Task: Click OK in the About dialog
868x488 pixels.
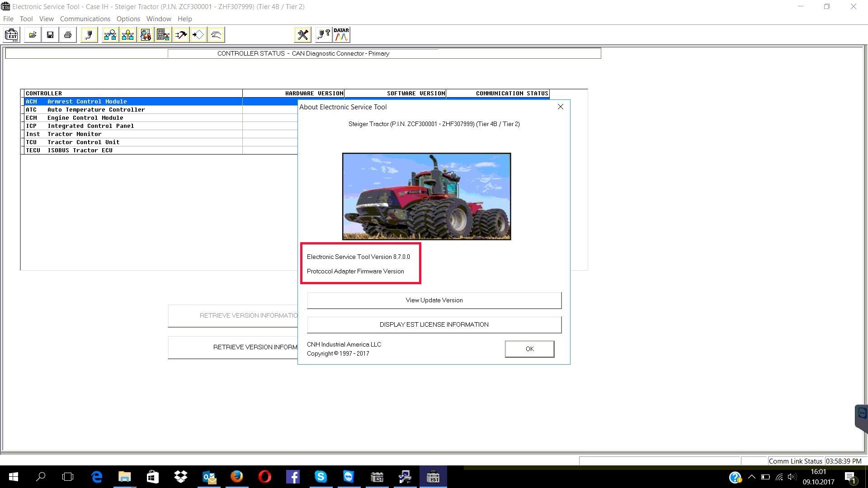Action: click(529, 349)
